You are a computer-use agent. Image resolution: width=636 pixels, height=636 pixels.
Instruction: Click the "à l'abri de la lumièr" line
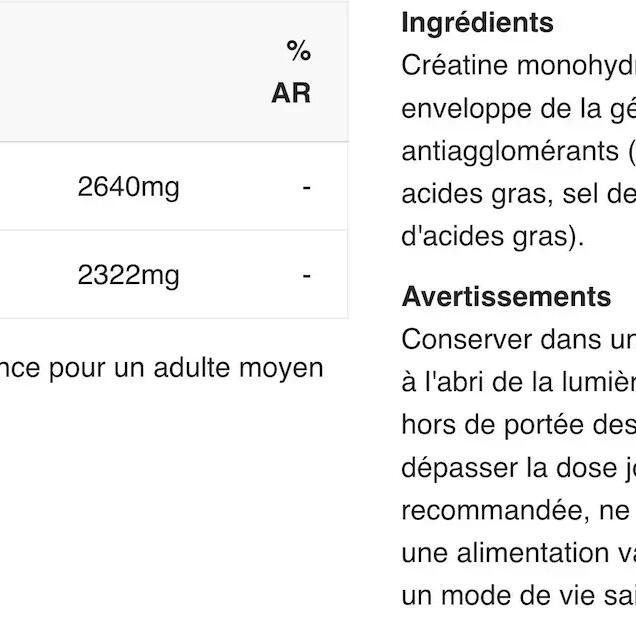tap(518, 383)
